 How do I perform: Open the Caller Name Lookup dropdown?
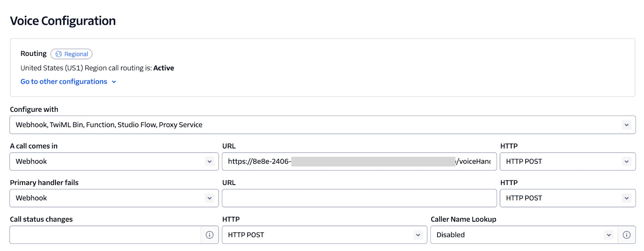coord(524,235)
